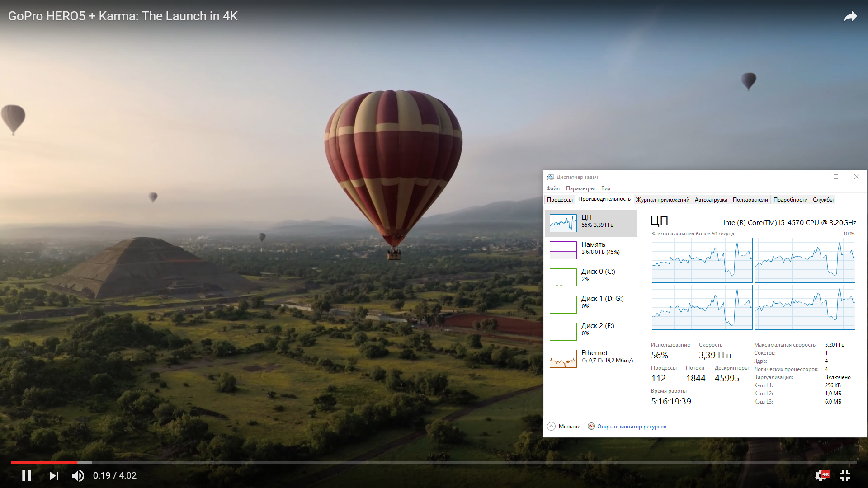868x488 pixels.
Task: Click the share arrow icon
Action: pos(850,17)
